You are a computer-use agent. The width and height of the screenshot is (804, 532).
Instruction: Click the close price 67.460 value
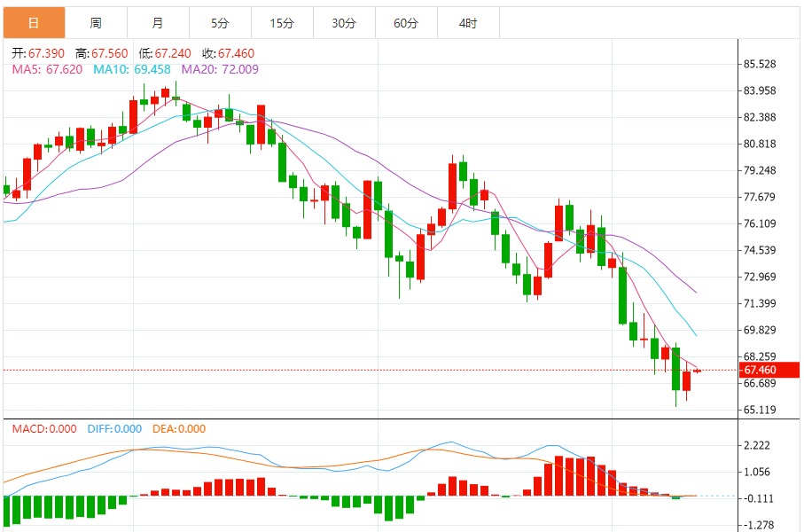237,53
